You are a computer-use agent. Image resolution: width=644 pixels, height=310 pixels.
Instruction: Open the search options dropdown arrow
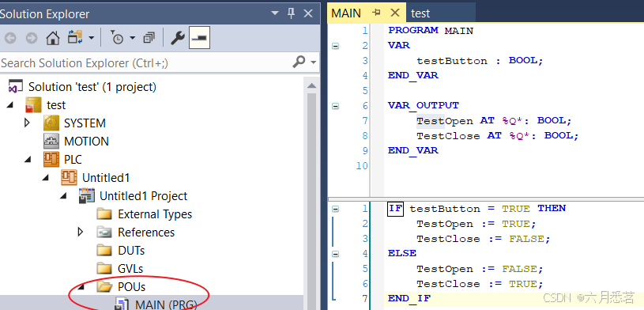[314, 63]
